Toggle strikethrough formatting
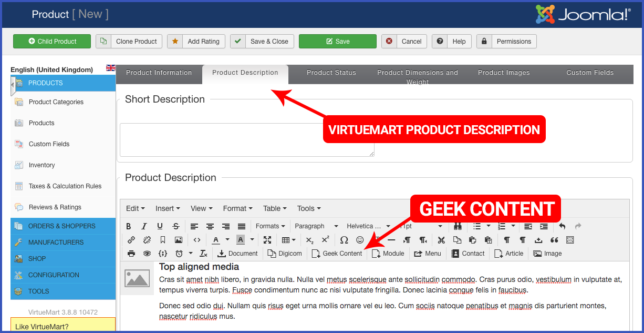 point(176,226)
